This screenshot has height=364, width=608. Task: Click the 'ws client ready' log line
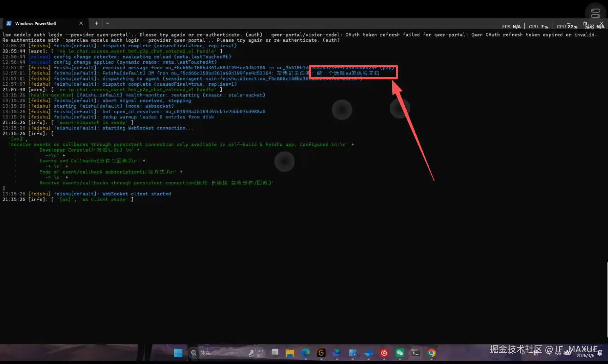(68, 200)
